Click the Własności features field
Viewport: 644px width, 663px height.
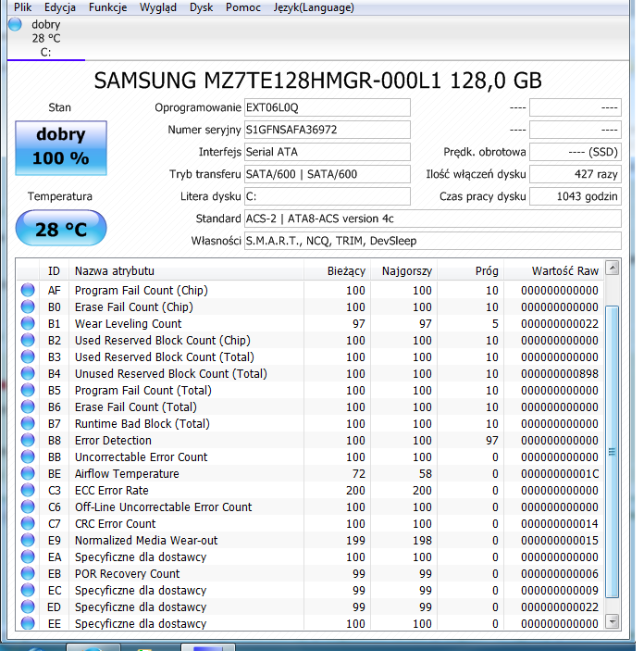[433, 241]
